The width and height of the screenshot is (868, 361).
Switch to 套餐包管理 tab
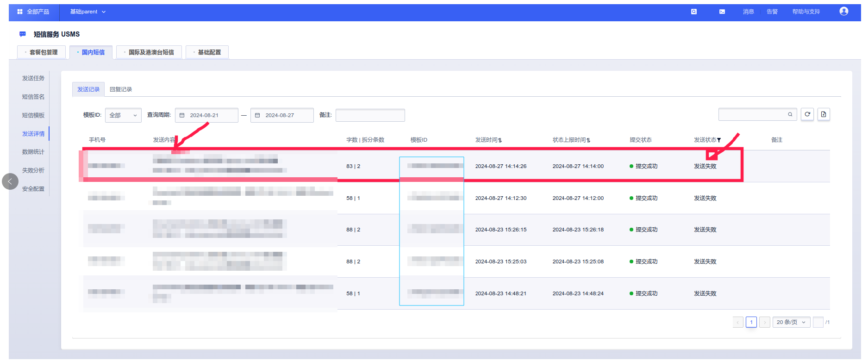click(41, 52)
